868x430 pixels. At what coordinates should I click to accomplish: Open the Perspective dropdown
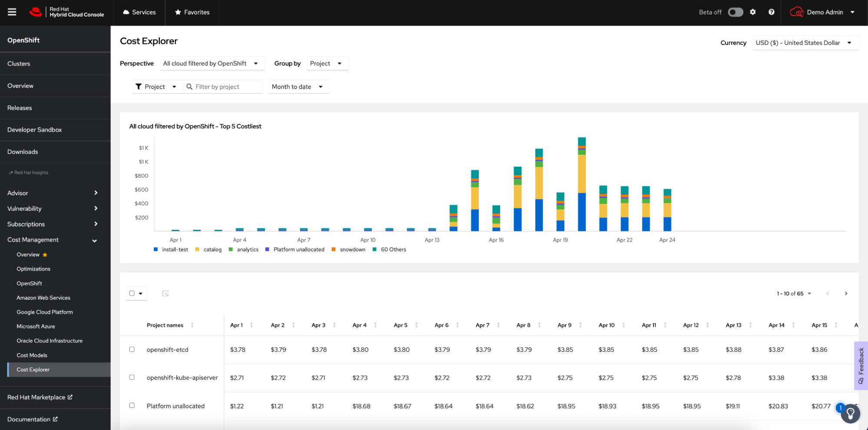tap(212, 63)
